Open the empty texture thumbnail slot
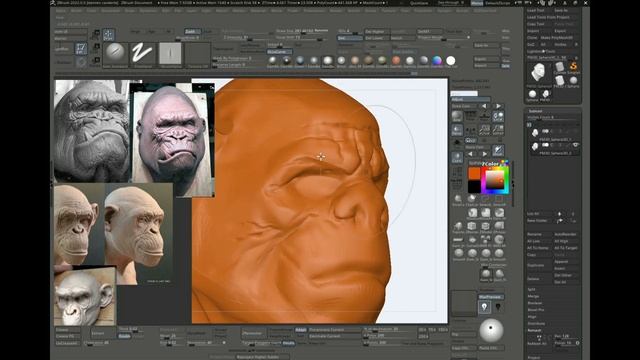 click(198, 54)
